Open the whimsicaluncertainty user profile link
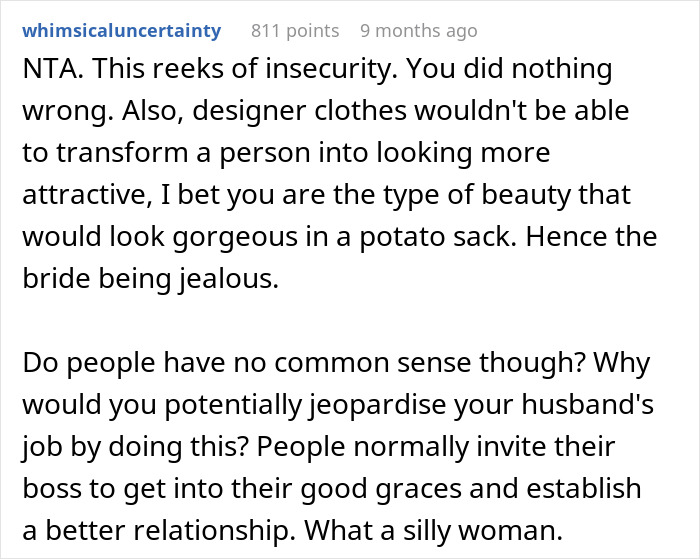This screenshot has height=559, width=700. 121,31
